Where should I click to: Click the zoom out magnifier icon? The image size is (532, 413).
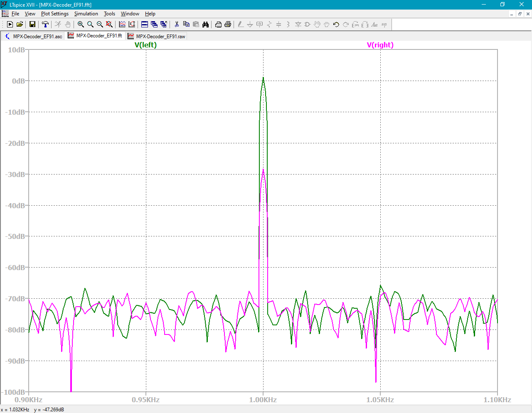[x=100, y=25]
